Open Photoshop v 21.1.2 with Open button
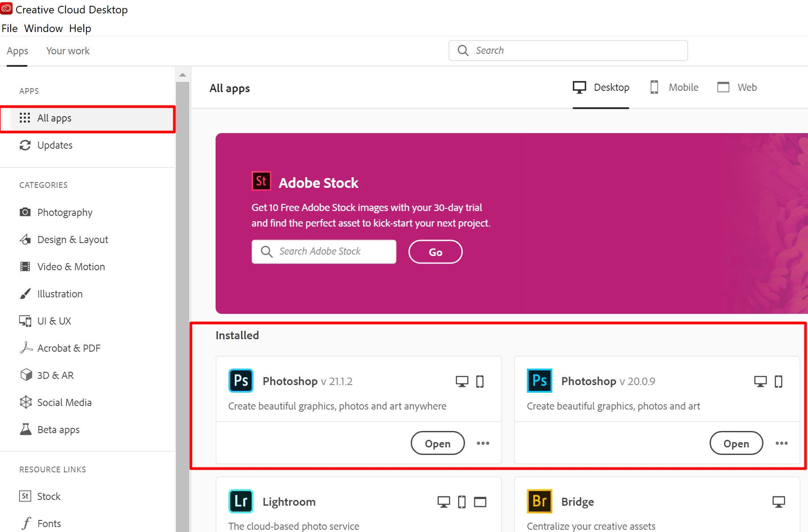 click(438, 443)
